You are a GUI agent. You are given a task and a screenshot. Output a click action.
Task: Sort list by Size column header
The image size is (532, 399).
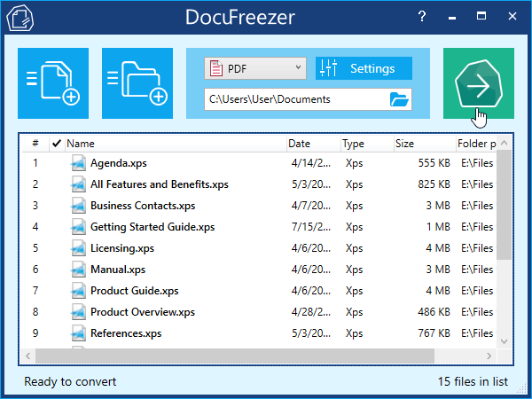point(425,144)
